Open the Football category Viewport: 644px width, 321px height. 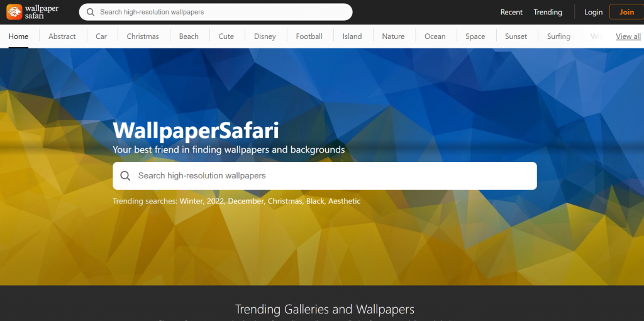tap(309, 36)
